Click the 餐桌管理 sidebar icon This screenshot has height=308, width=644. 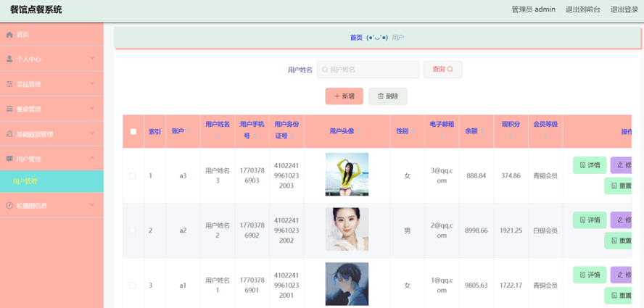(x=9, y=109)
